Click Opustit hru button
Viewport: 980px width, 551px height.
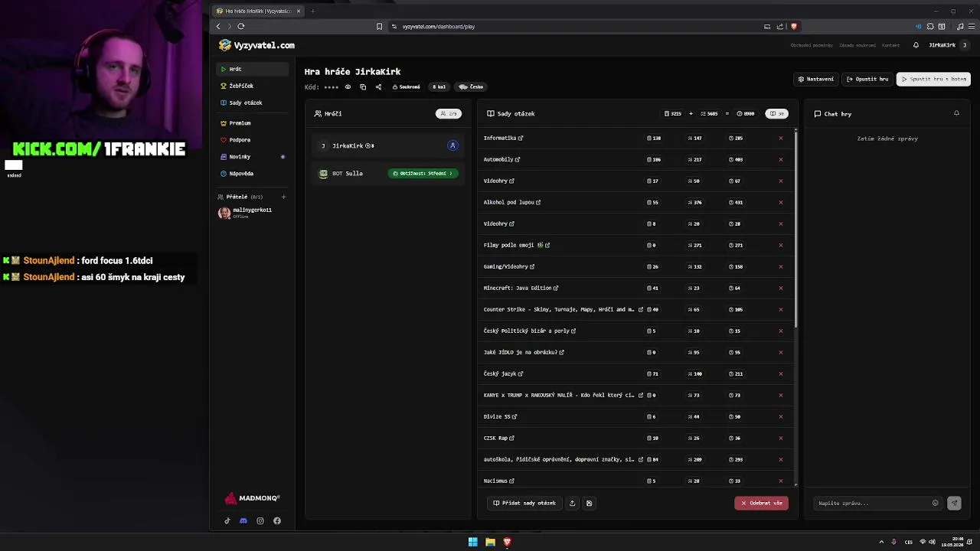[x=867, y=79]
